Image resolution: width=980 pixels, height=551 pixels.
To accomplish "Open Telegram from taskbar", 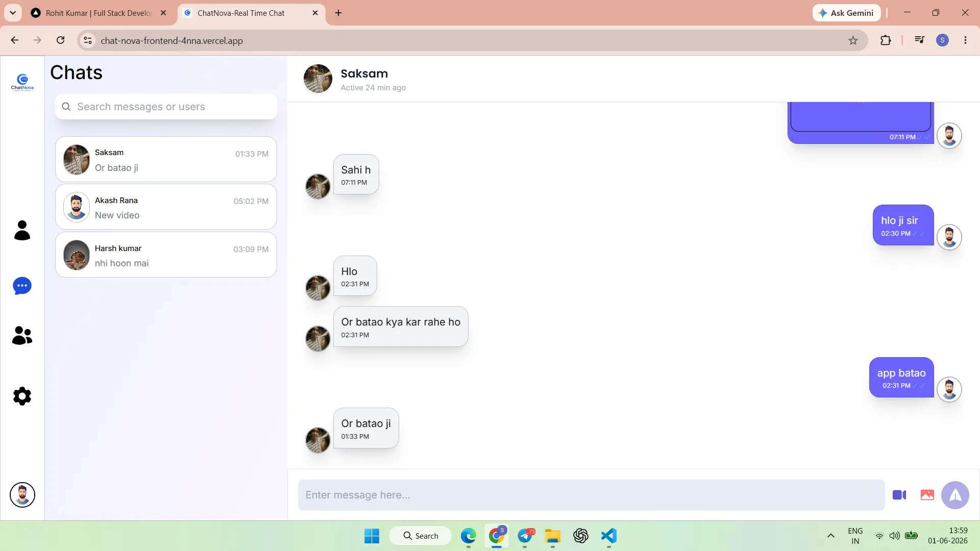I will coord(525,536).
